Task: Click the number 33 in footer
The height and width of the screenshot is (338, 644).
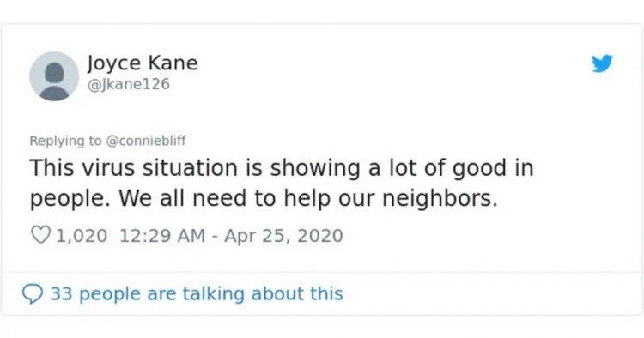Action: (61, 293)
